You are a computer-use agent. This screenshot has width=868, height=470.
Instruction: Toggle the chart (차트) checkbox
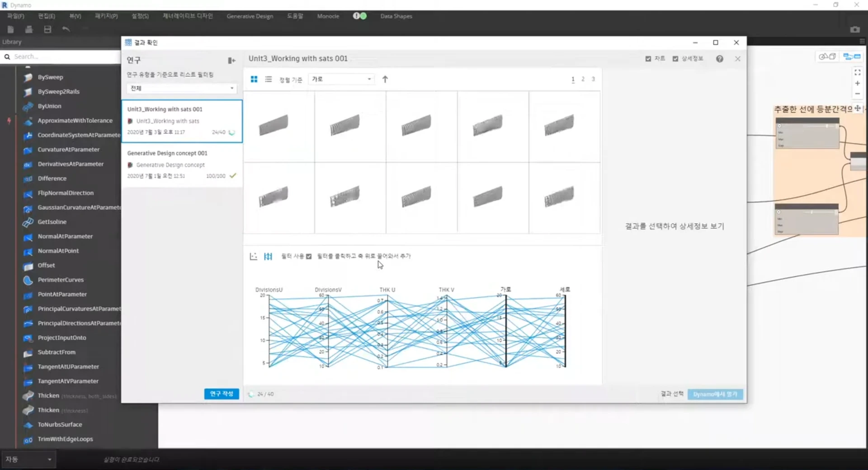648,59
